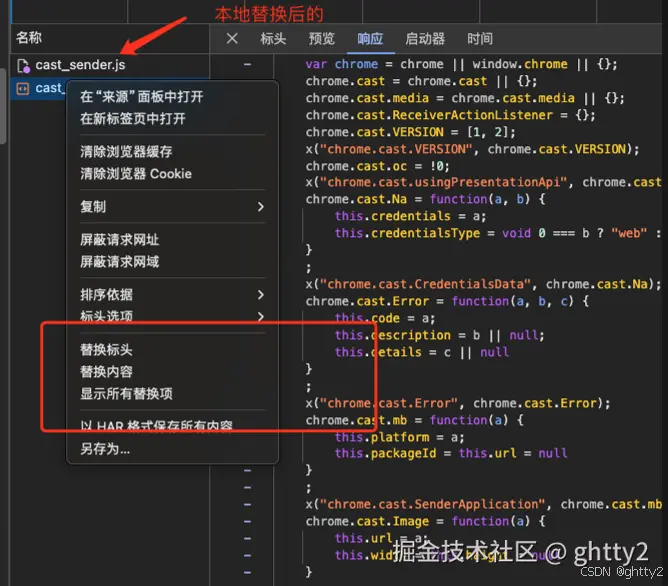This screenshot has width=668, height=586.
Task: Choose 显示所有替换项 menu entry
Action: 126,394
